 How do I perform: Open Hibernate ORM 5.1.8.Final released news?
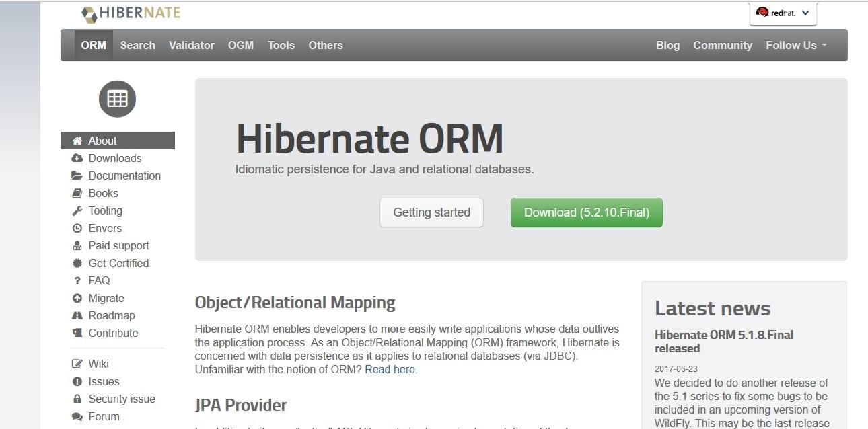[x=724, y=342]
